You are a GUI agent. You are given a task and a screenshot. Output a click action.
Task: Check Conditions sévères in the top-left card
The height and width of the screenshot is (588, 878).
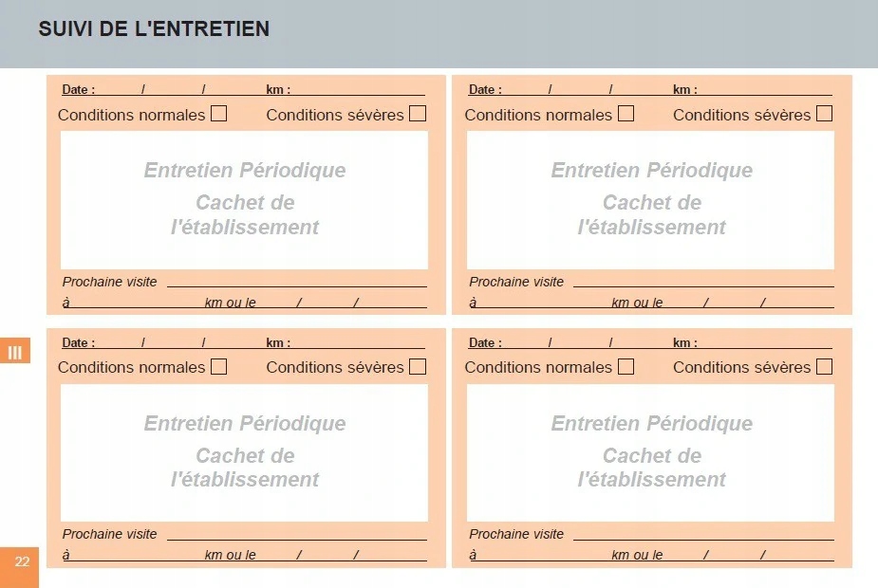coord(418,114)
